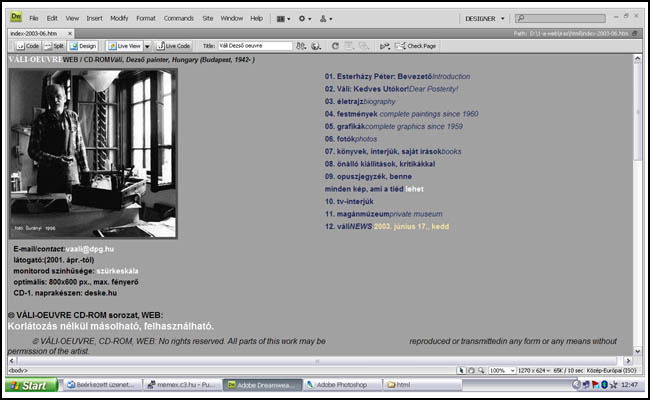Open the Layout icon dropdown in menu bar

[x=284, y=19]
